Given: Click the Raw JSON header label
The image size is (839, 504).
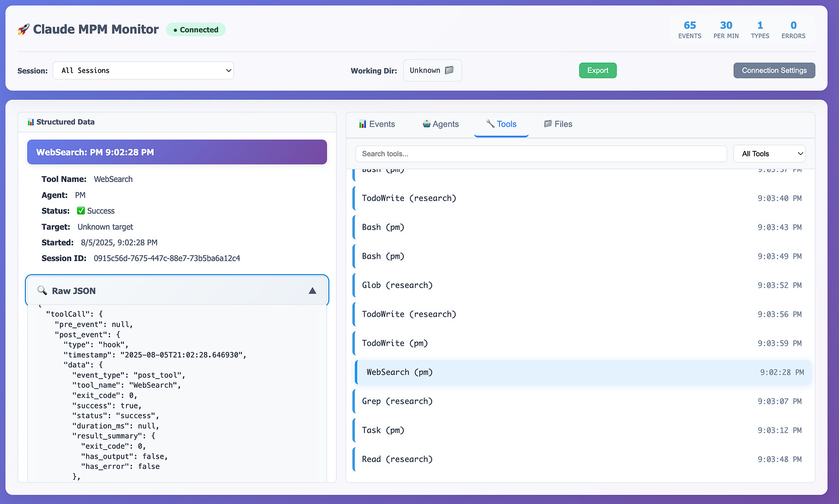Looking at the screenshot, I should (74, 291).
